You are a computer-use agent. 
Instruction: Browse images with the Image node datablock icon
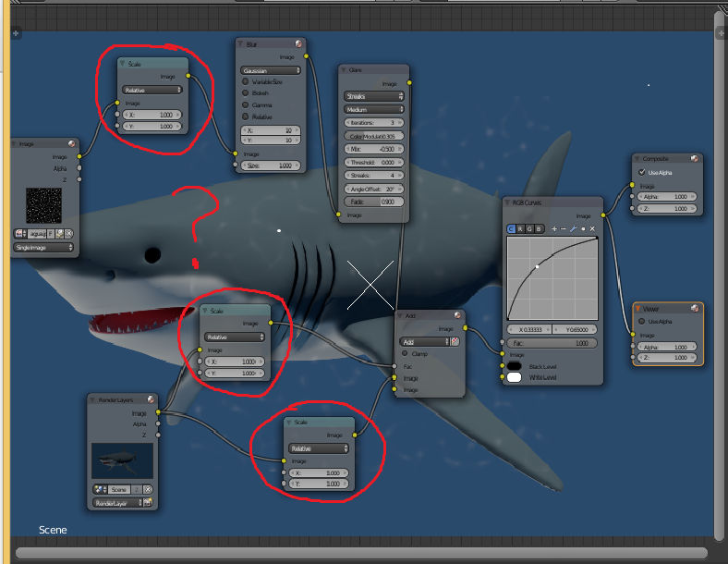click(x=20, y=234)
